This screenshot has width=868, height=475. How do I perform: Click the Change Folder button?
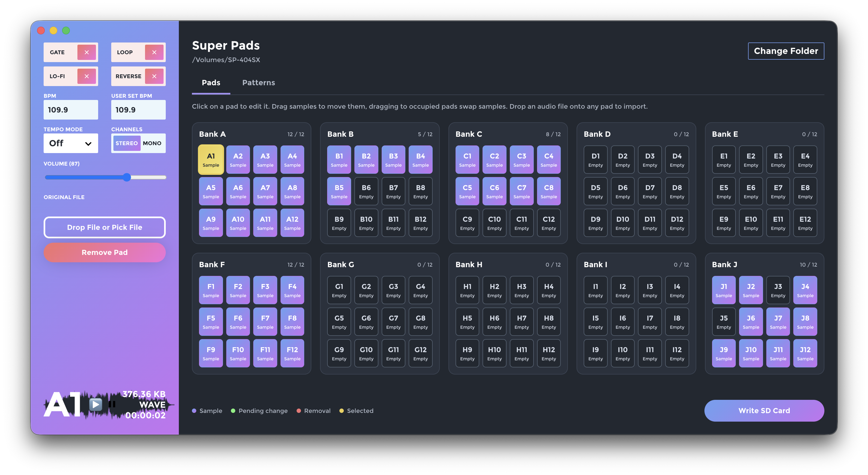786,51
